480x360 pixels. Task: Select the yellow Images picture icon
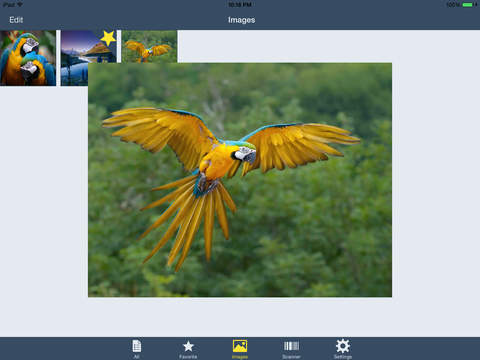coord(240,346)
